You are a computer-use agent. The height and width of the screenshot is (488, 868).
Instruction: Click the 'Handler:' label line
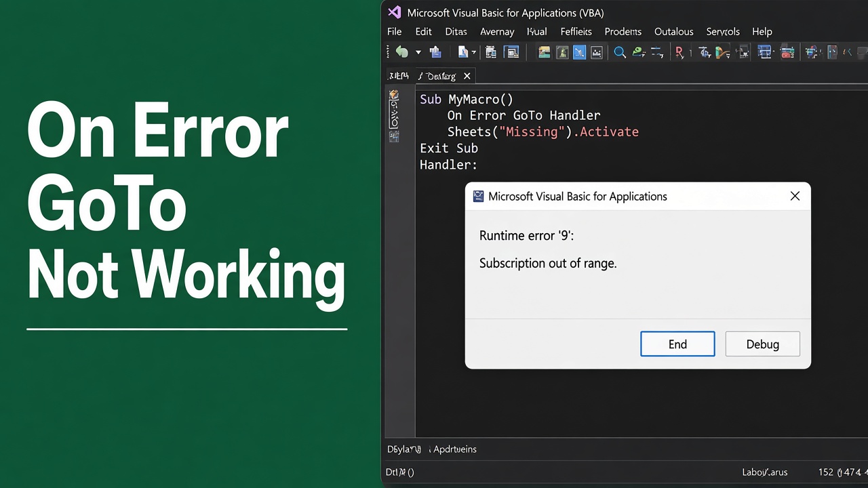448,165
